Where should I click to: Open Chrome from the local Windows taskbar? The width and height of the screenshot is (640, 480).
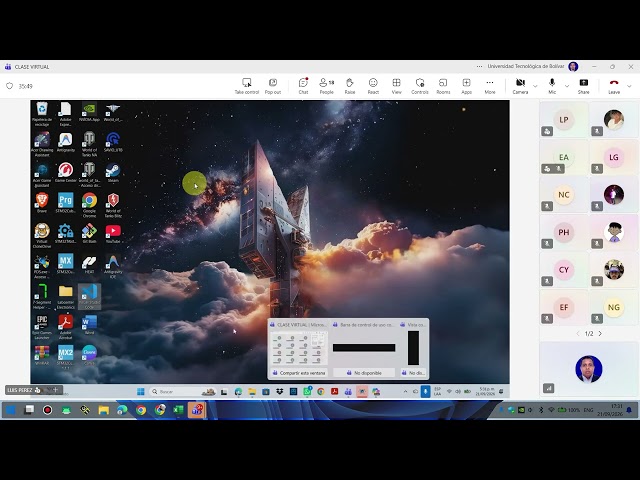[141, 410]
